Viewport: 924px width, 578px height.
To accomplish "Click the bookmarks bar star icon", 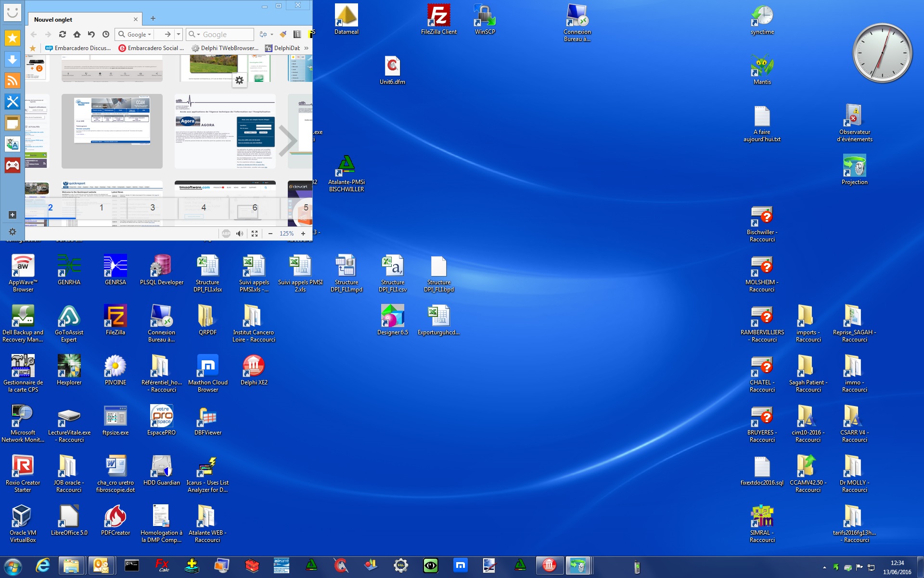I will (33, 48).
